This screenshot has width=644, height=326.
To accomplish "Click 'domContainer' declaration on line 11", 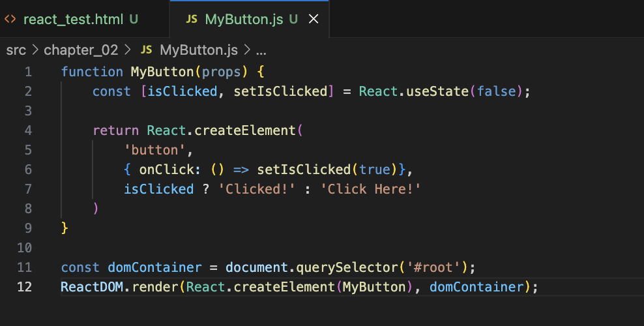I will point(155,267).
